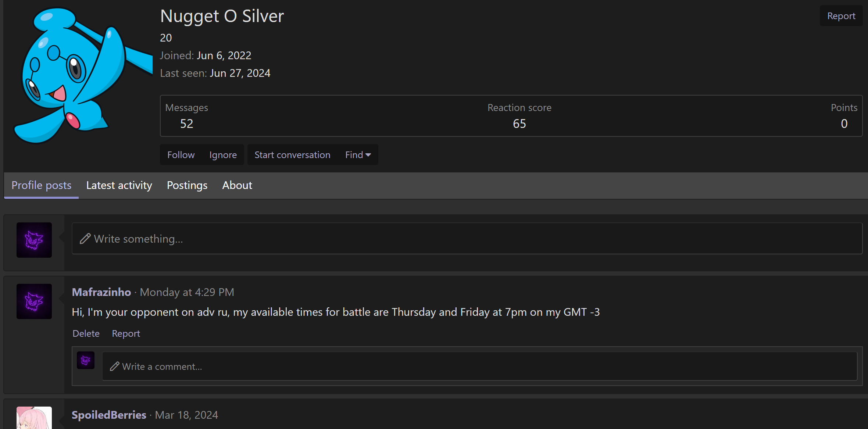Screen dimensions: 868x429
Task: Open the About tab
Action: pos(237,185)
